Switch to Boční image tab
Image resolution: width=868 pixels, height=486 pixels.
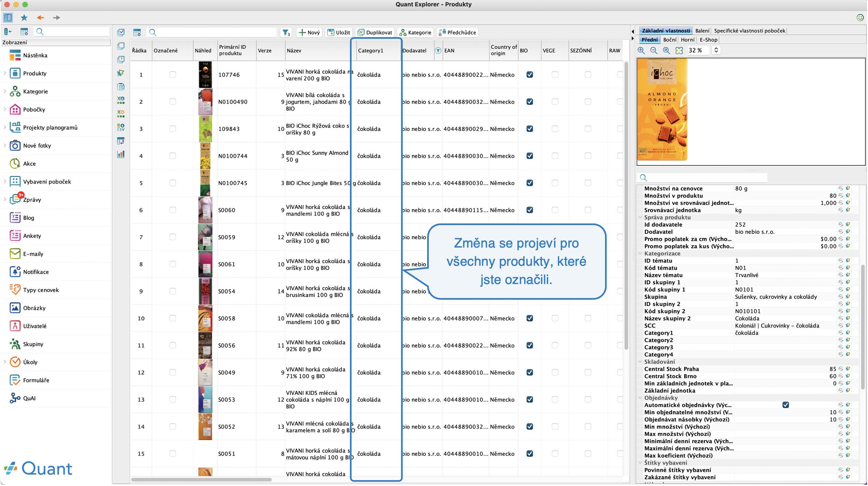coord(669,40)
